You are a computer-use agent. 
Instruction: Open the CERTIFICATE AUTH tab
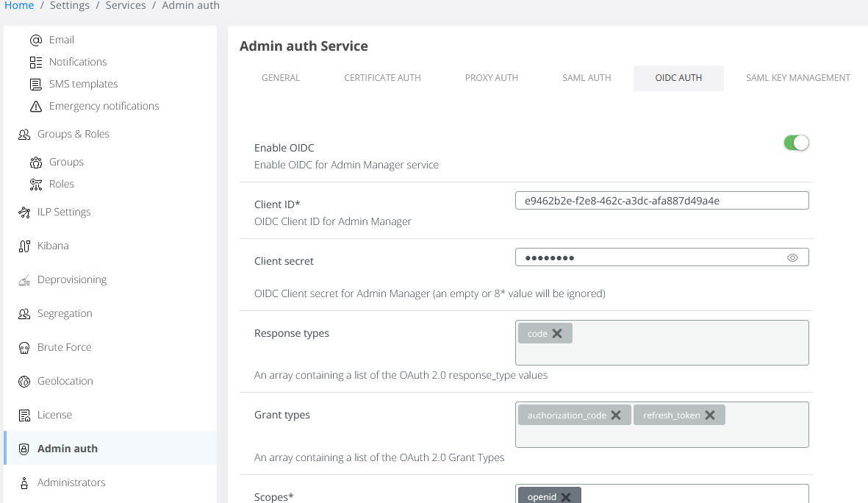[382, 78]
